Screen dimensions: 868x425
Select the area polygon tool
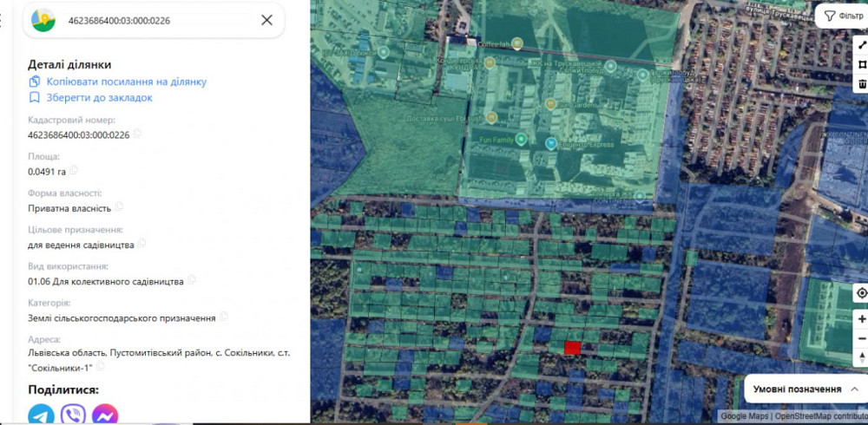(862, 64)
